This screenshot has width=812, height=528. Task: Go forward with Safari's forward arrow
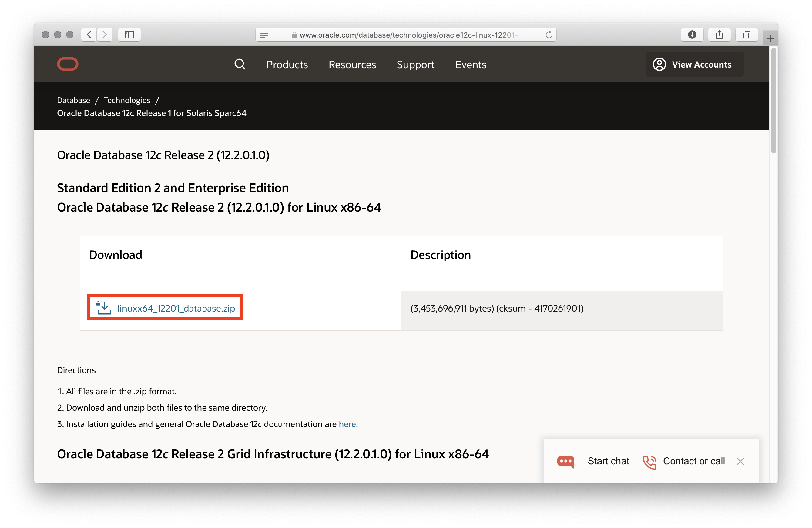pos(105,35)
